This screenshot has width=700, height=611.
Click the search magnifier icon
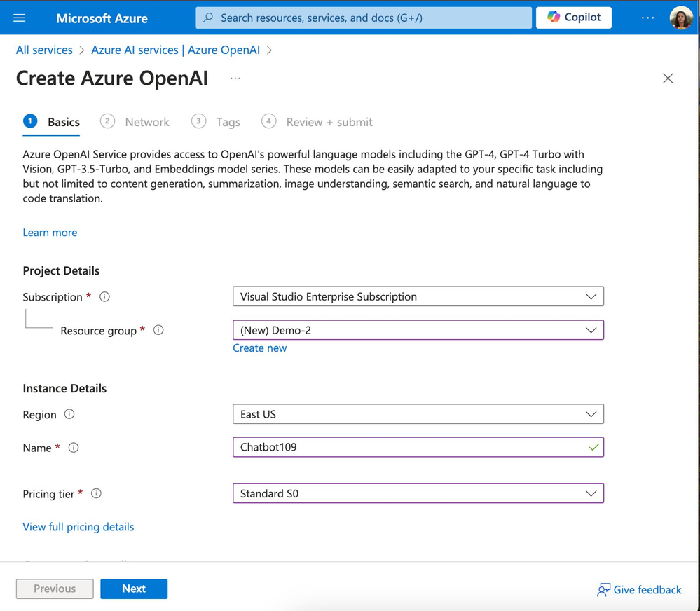207,18
